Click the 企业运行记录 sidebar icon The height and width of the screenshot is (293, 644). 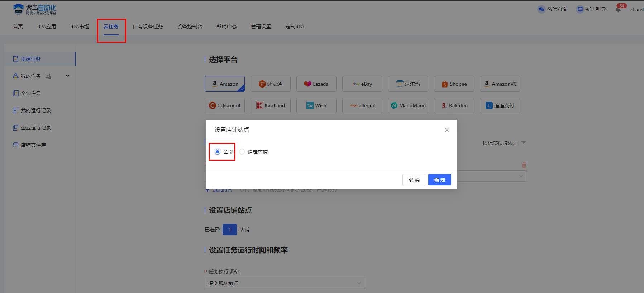pos(15,128)
